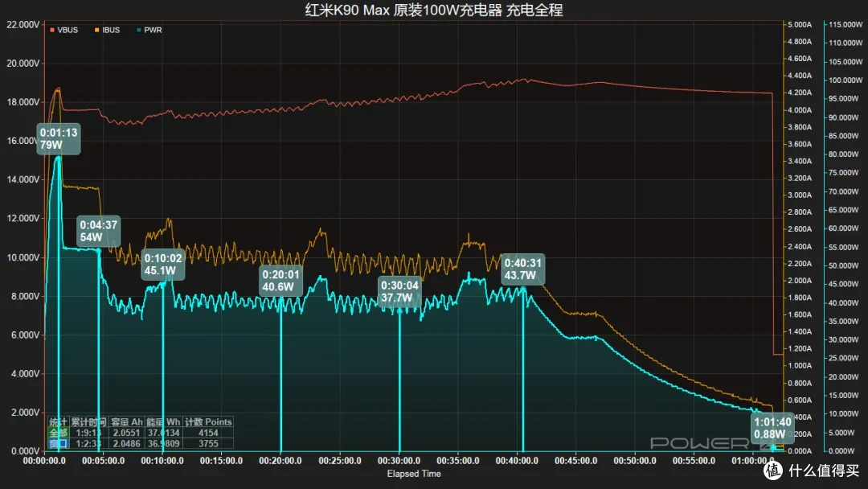Click the 容量 Ah column header
Screen dimensions: 868x489
point(127,422)
